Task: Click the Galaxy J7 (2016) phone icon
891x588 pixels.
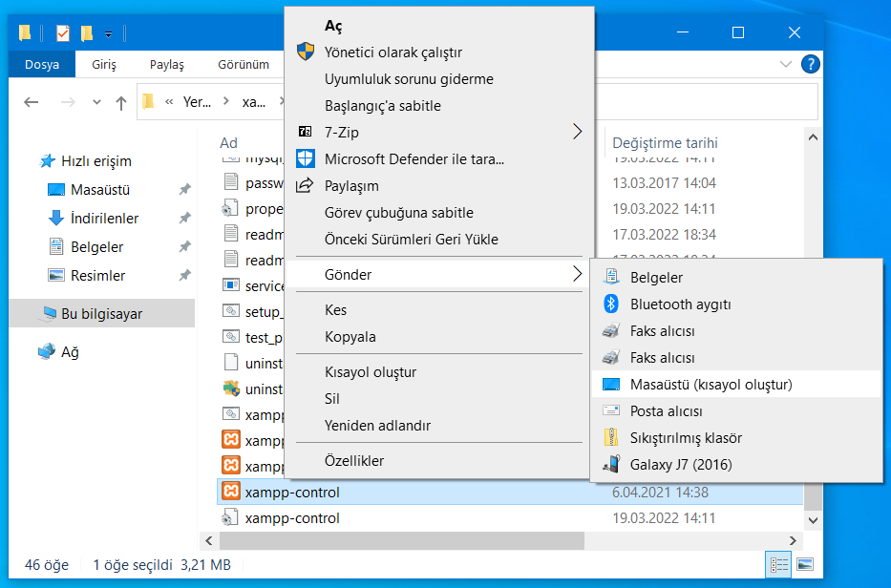Action: [611, 464]
